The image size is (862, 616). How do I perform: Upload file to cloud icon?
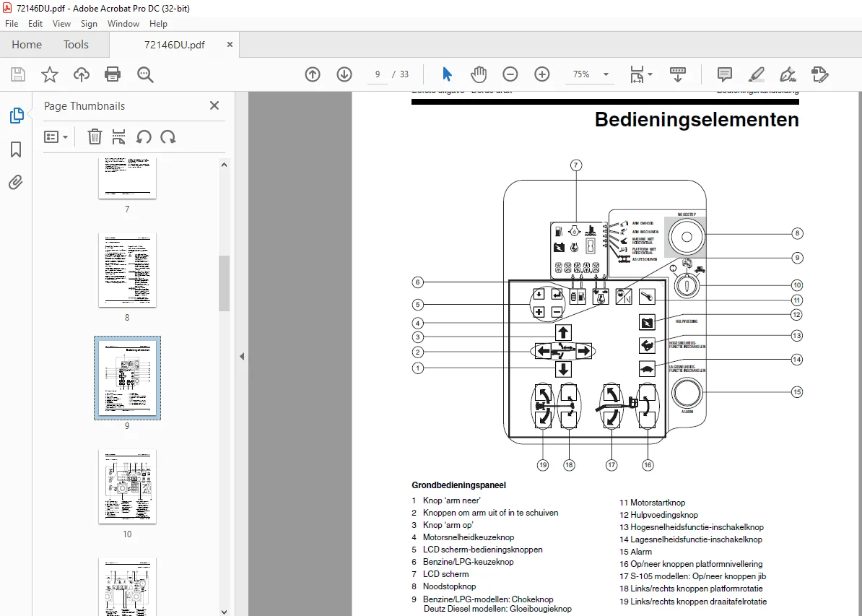[x=82, y=74]
